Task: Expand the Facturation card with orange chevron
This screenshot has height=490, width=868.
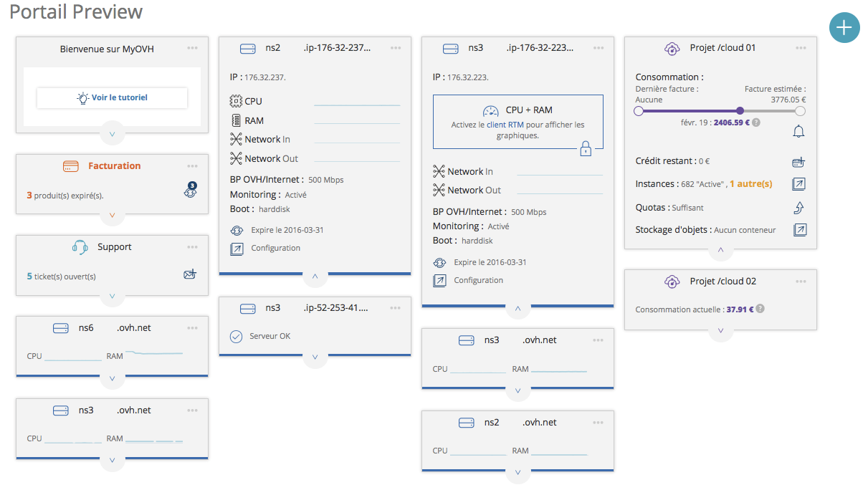Action: (x=112, y=214)
